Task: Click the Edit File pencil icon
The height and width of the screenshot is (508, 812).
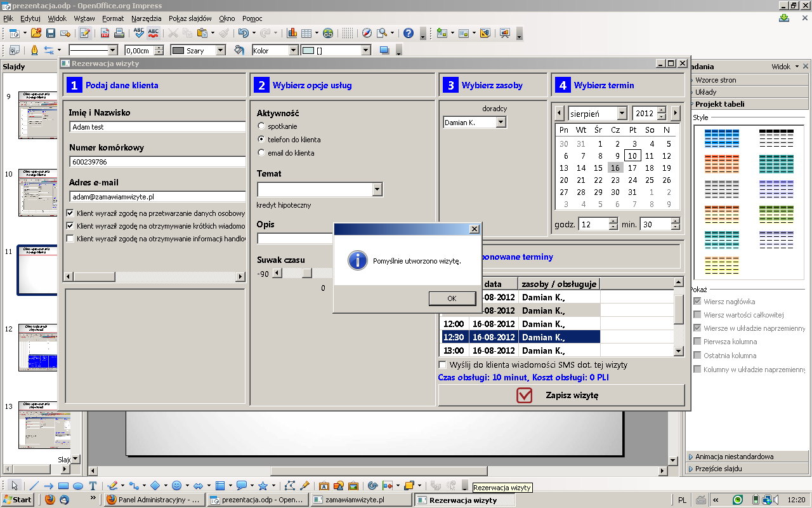Action: tap(84, 33)
